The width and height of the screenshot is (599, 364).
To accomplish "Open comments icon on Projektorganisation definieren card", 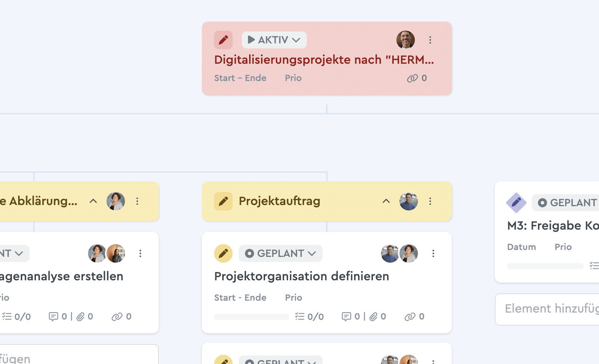I will pyautogui.click(x=346, y=317).
